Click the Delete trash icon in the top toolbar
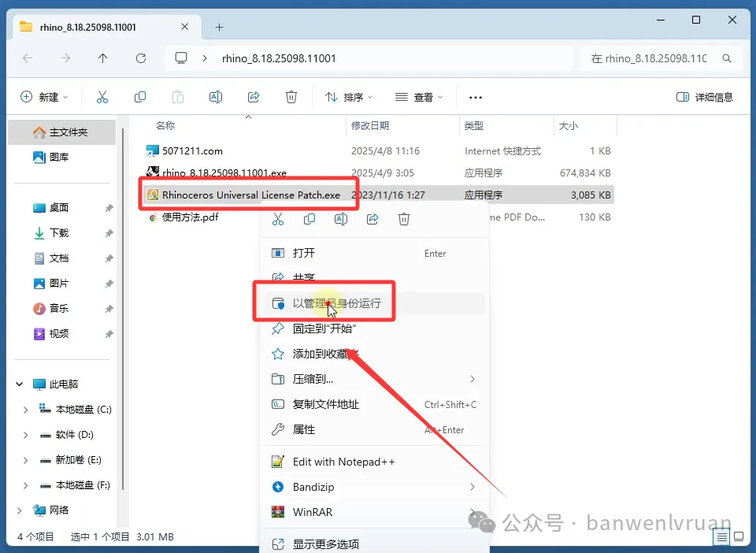756x553 pixels. (x=291, y=97)
